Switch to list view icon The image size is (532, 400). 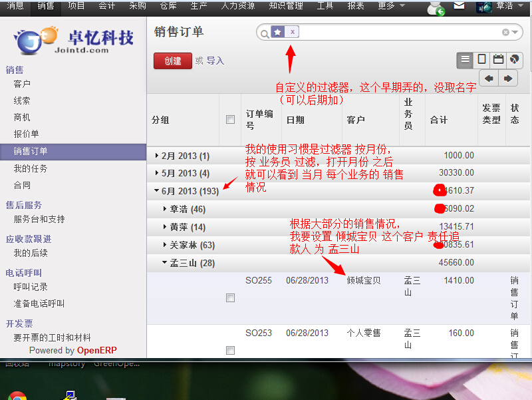point(465,60)
